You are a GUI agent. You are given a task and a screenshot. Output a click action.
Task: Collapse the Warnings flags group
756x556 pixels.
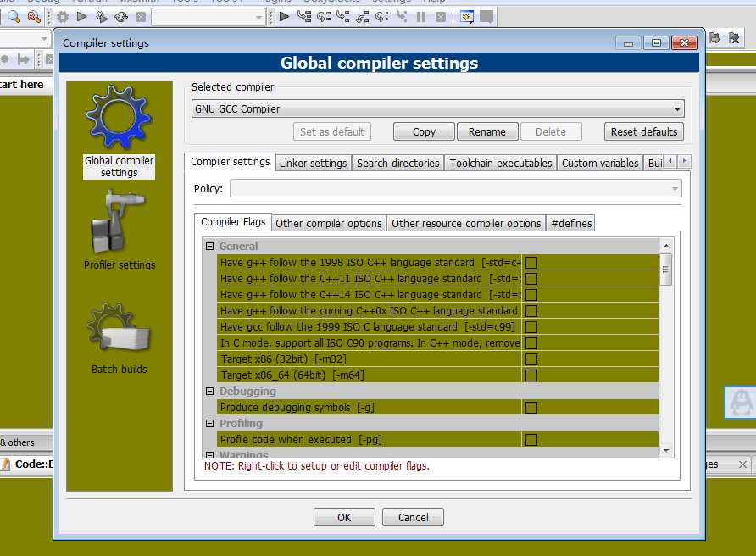(x=209, y=455)
